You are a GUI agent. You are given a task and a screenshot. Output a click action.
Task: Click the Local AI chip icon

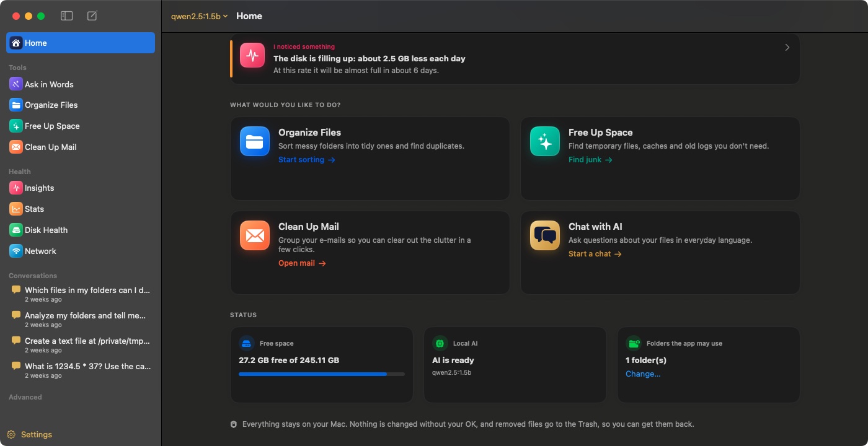click(x=440, y=343)
